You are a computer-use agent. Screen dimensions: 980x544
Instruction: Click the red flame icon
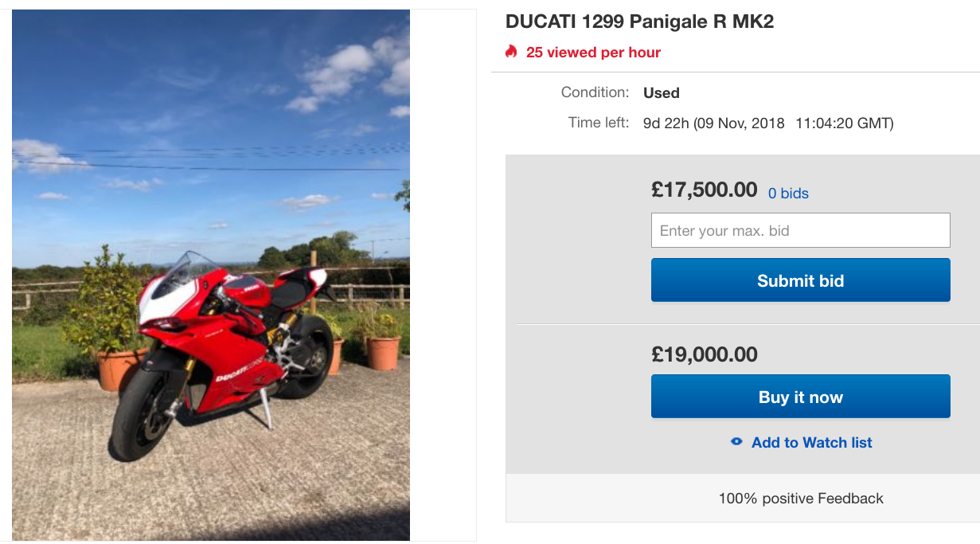511,52
